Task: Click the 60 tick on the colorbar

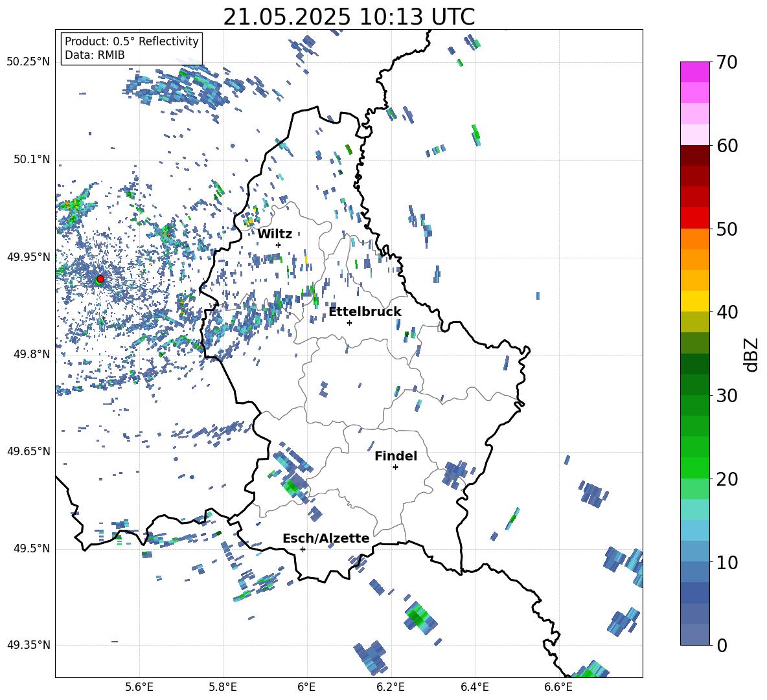Action: coord(727,146)
